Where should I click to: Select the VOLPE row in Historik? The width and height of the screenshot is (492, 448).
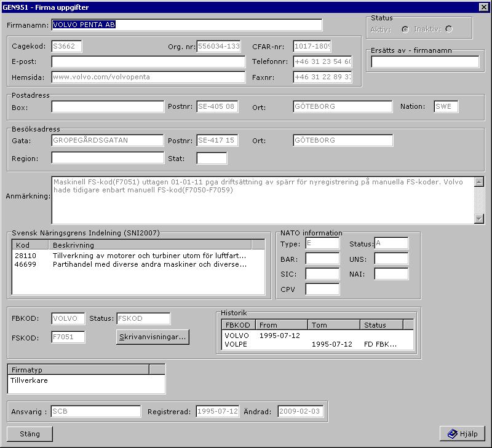317,344
